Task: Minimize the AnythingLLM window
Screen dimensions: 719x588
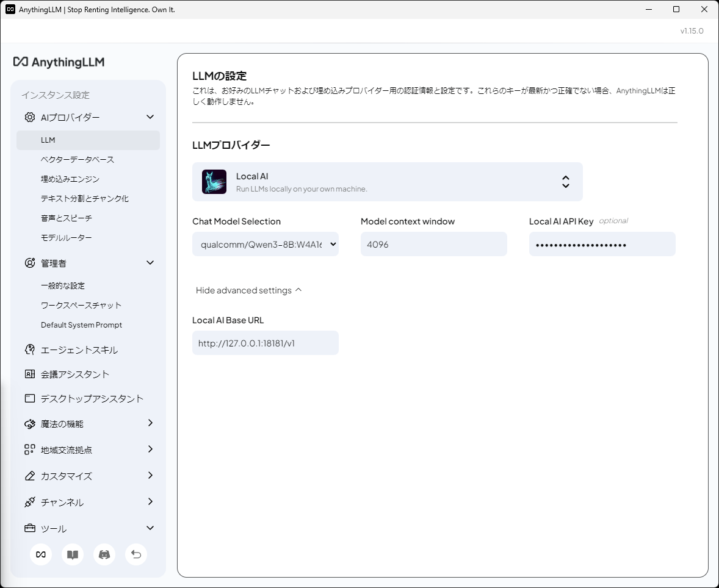Action: click(648, 9)
